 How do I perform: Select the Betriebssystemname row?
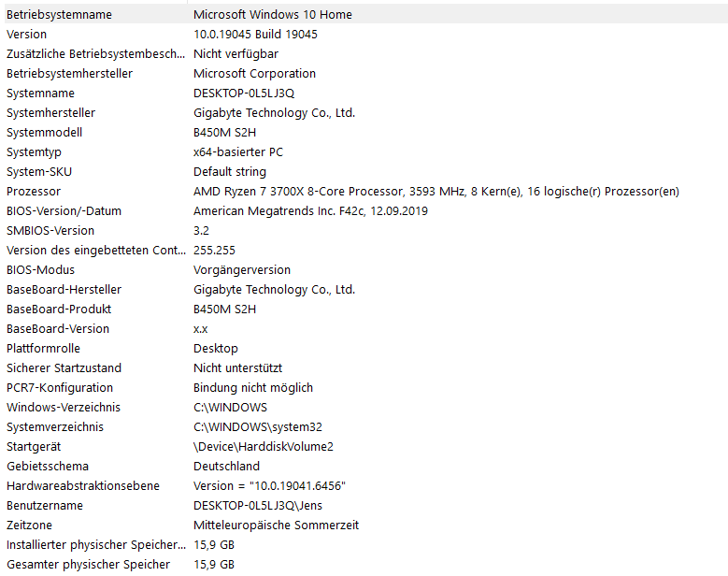365,14
